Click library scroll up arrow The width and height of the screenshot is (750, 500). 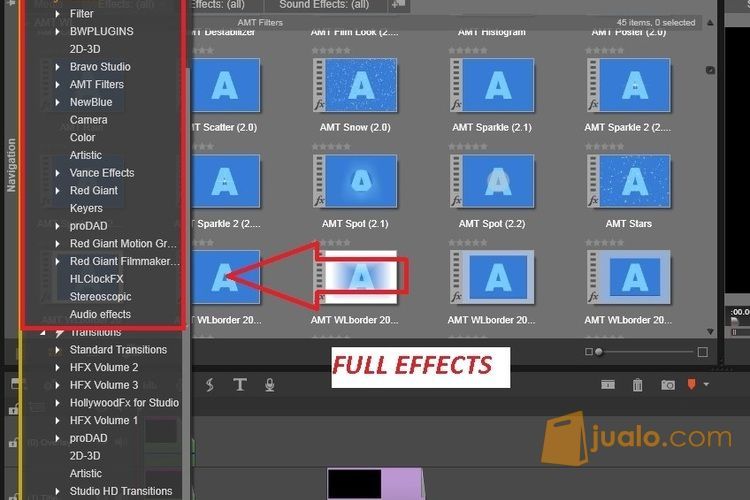(710, 22)
